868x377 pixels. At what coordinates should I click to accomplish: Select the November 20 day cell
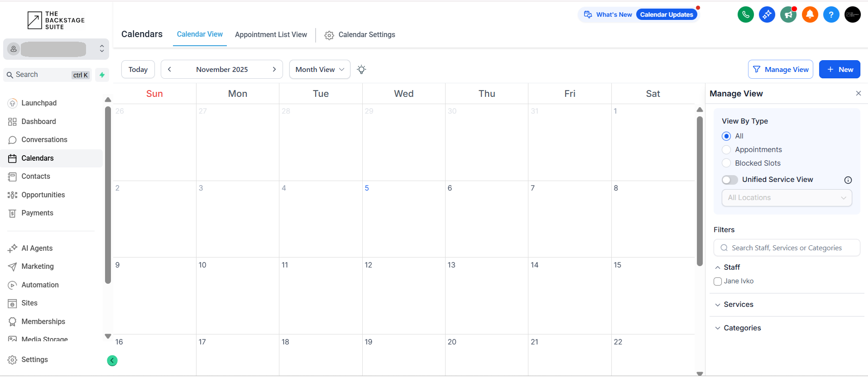pyautogui.click(x=487, y=355)
